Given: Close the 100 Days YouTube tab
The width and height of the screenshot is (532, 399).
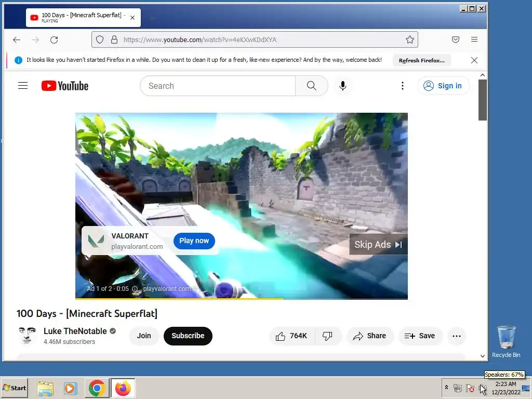Looking at the screenshot, I should click(132, 18).
